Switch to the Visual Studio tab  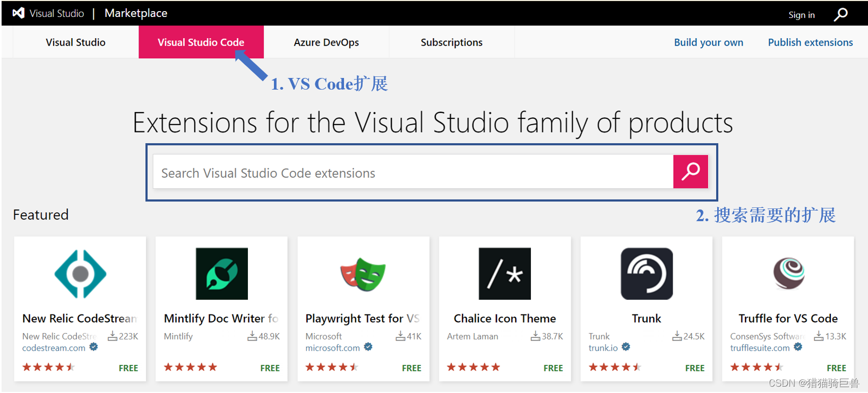75,42
